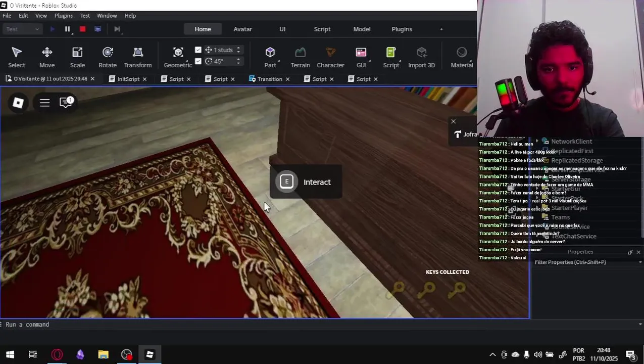Open the Test mode dropdown
Screen dimensions: 644x364
[x=23, y=29]
